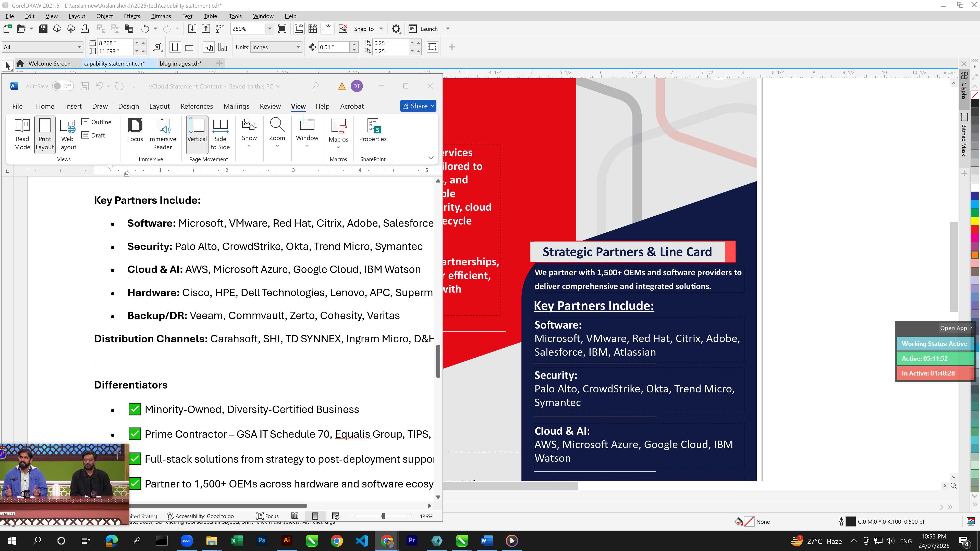Viewport: 980px width, 551px height.
Task: Click Side to Side page movement
Action: click(220, 134)
